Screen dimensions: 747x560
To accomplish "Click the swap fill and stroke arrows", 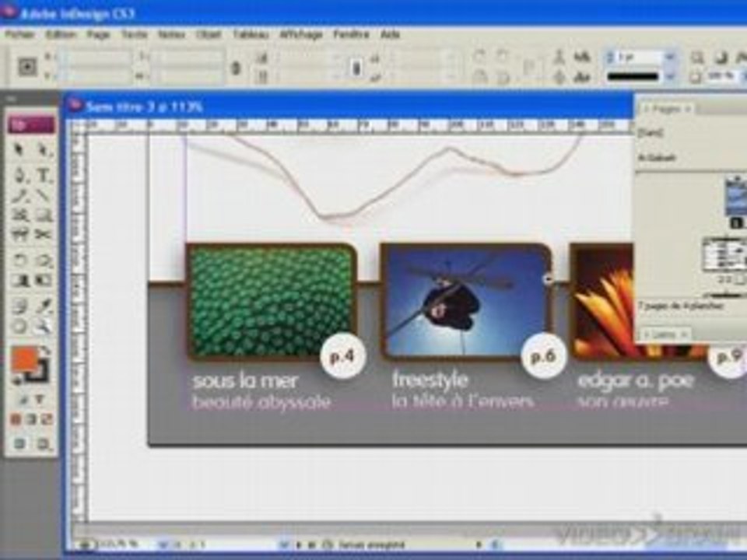I will [x=46, y=351].
